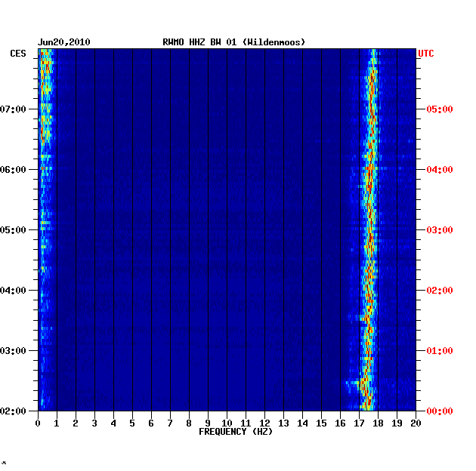Click frequency tick label 15
The height and width of the screenshot is (471, 476).
tap(321, 423)
